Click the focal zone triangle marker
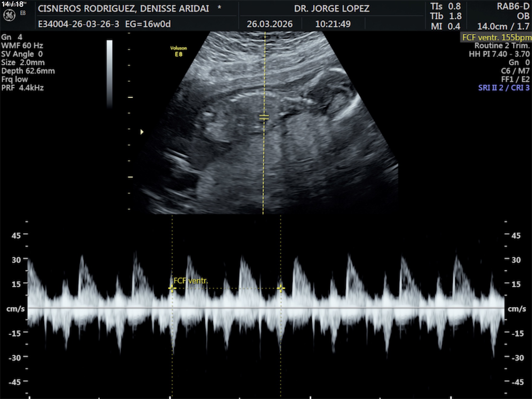The image size is (532, 399). [x=142, y=132]
